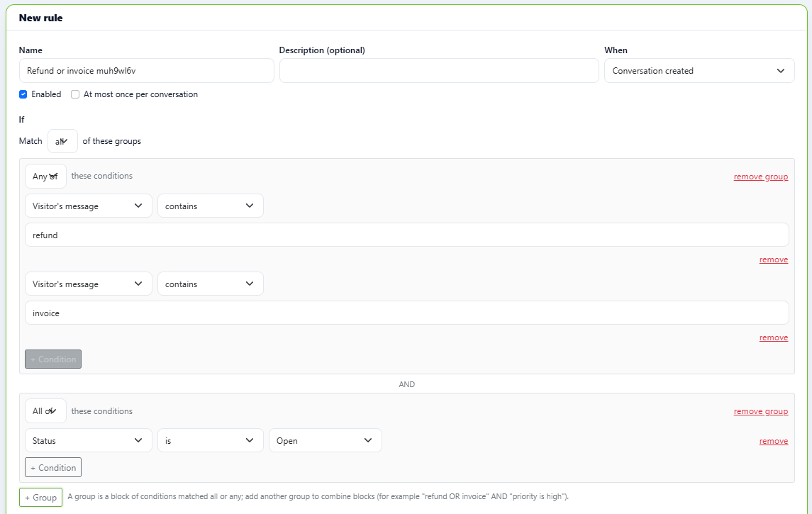Remove the refund condition
Viewport: 812px width, 514px height.
(x=774, y=260)
